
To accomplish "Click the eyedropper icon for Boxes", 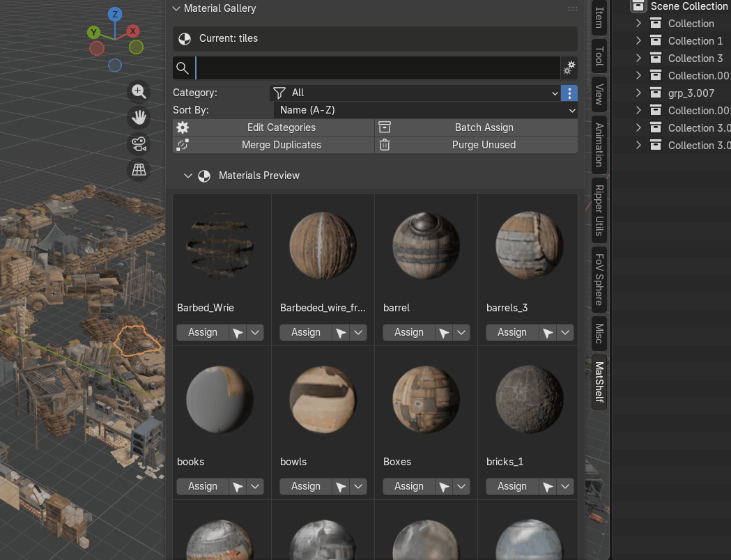I will pyautogui.click(x=444, y=486).
